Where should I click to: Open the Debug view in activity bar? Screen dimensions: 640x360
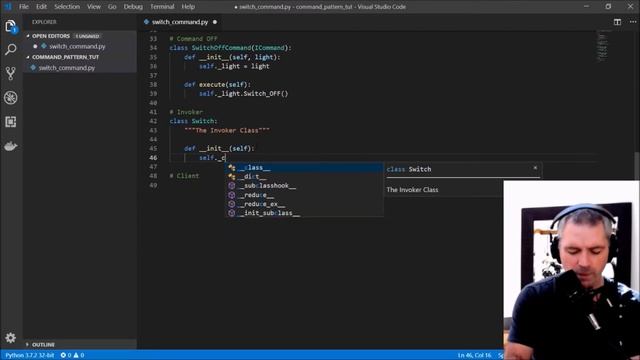(x=11, y=98)
